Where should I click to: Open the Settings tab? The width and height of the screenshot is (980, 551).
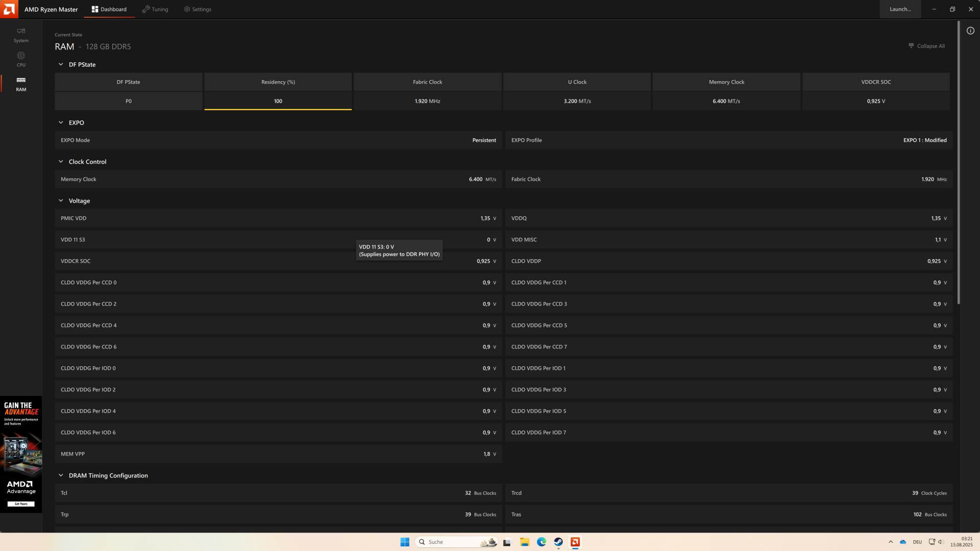pyautogui.click(x=198, y=9)
